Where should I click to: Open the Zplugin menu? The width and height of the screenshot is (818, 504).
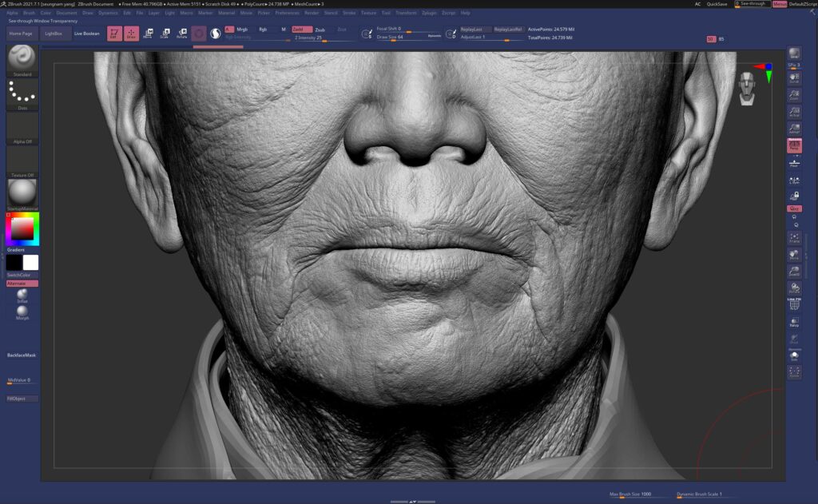tap(429, 13)
